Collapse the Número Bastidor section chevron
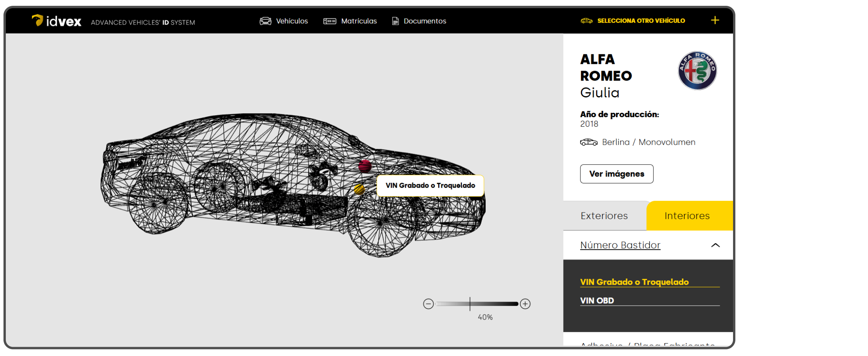Viewport: 868px width, 356px height. click(715, 245)
